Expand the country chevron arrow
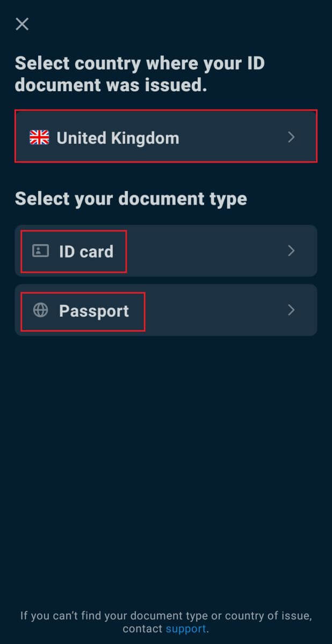This screenshot has height=644, width=332. coord(291,137)
